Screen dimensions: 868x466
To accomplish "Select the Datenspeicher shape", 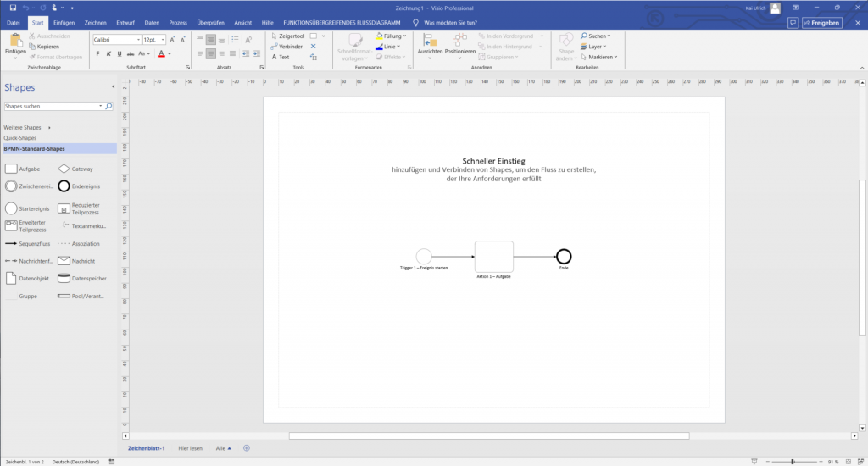I will [x=64, y=279].
